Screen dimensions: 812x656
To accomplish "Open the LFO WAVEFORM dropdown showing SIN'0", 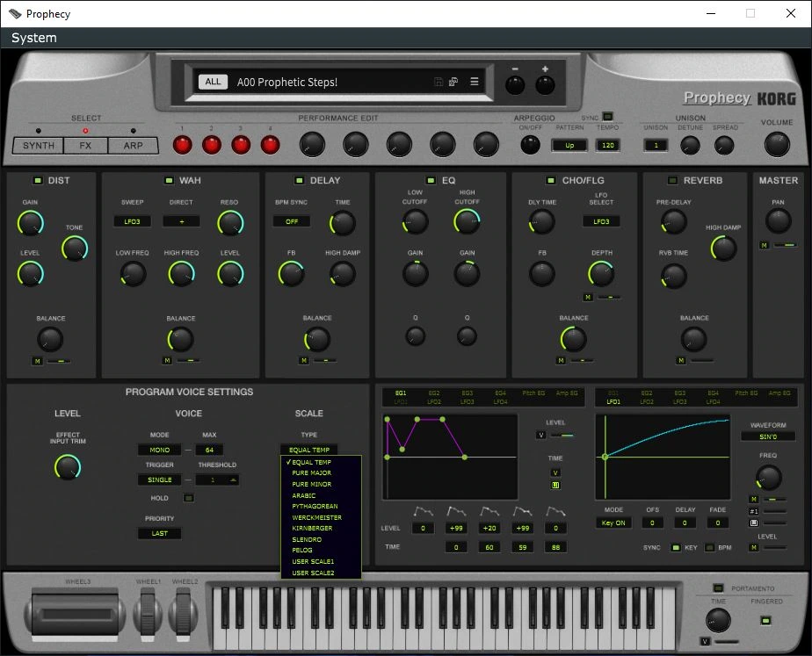I will (x=768, y=436).
